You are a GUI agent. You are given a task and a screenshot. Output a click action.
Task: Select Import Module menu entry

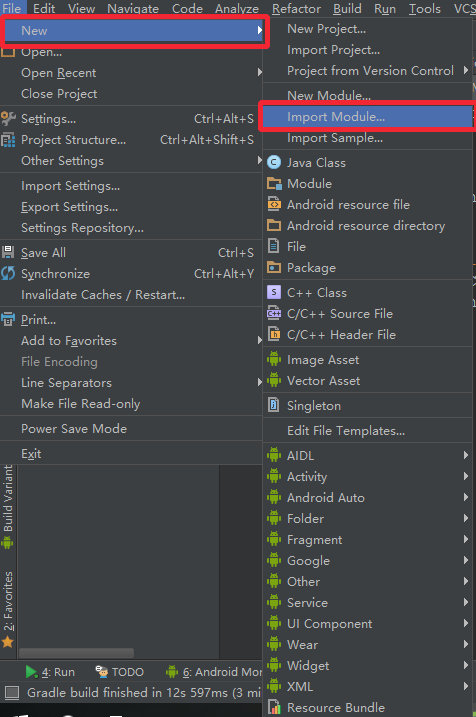click(x=368, y=117)
